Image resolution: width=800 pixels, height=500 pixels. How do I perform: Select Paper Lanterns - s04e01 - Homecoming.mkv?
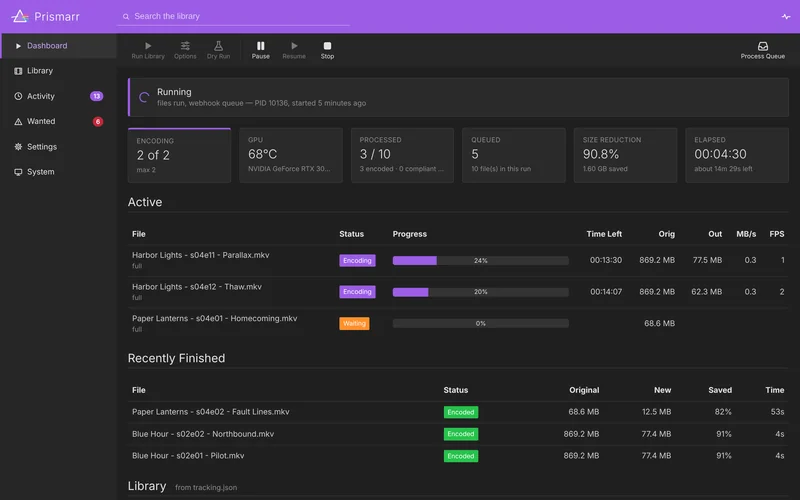click(214, 318)
